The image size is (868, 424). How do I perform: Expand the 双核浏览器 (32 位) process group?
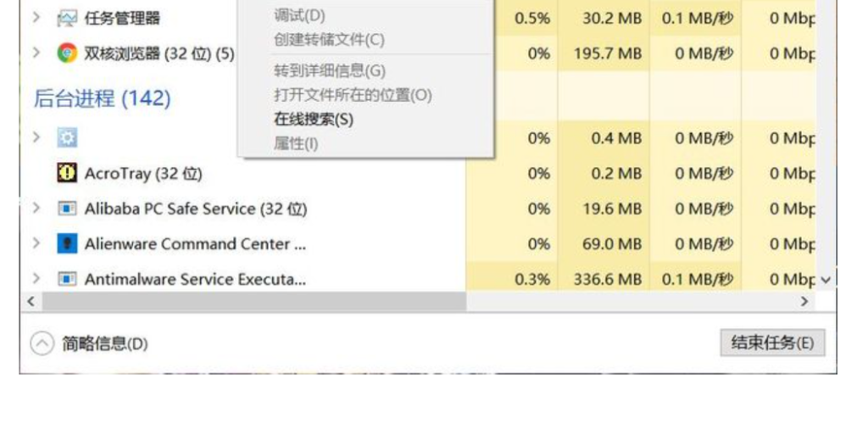[x=36, y=53]
